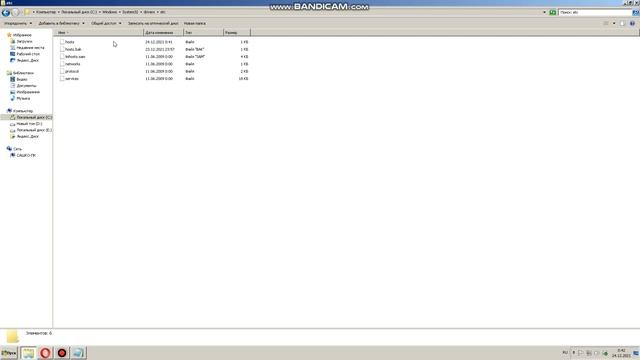This screenshot has width=640, height=360.
Task: Click 'Компьютер' in the address breadcrumb
Action: click(46, 12)
